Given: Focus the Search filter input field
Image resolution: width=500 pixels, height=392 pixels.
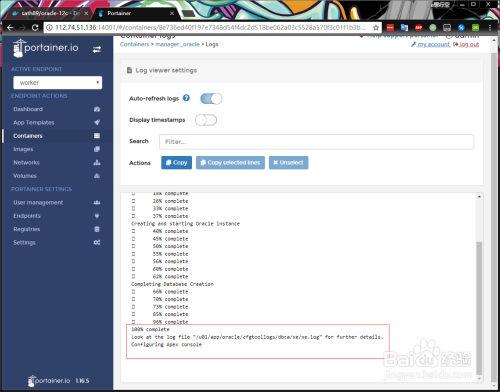Looking at the screenshot, I should click(x=316, y=142).
